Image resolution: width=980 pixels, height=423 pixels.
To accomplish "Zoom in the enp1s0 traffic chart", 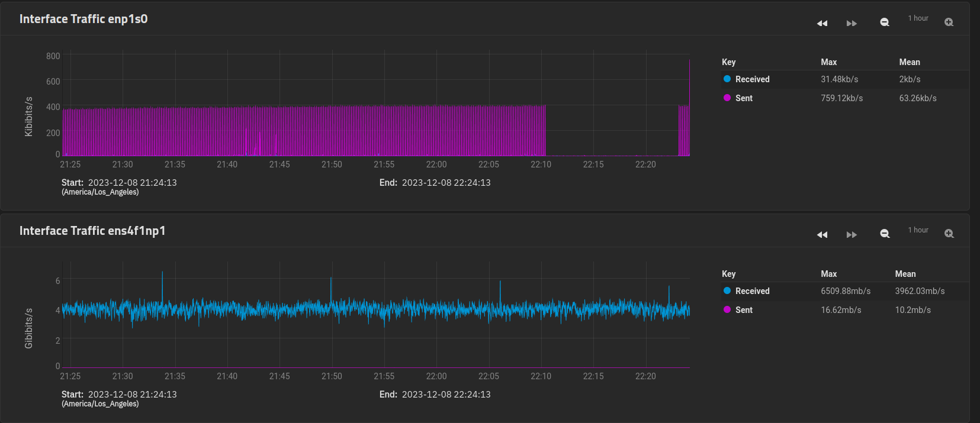I will (949, 22).
